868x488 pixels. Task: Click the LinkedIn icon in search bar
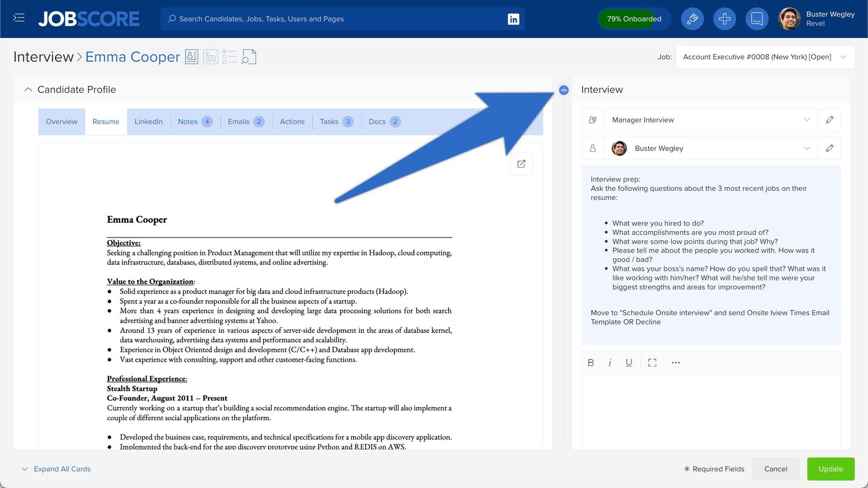[513, 19]
